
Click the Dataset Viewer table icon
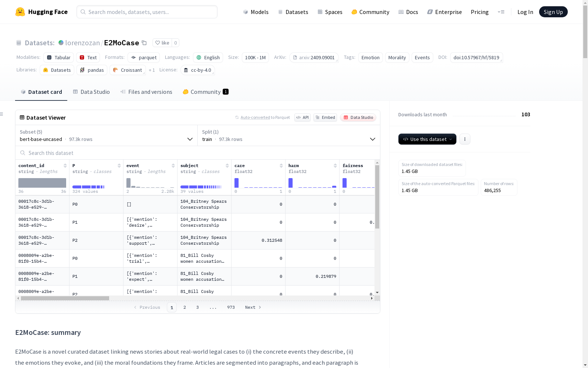coord(22,117)
